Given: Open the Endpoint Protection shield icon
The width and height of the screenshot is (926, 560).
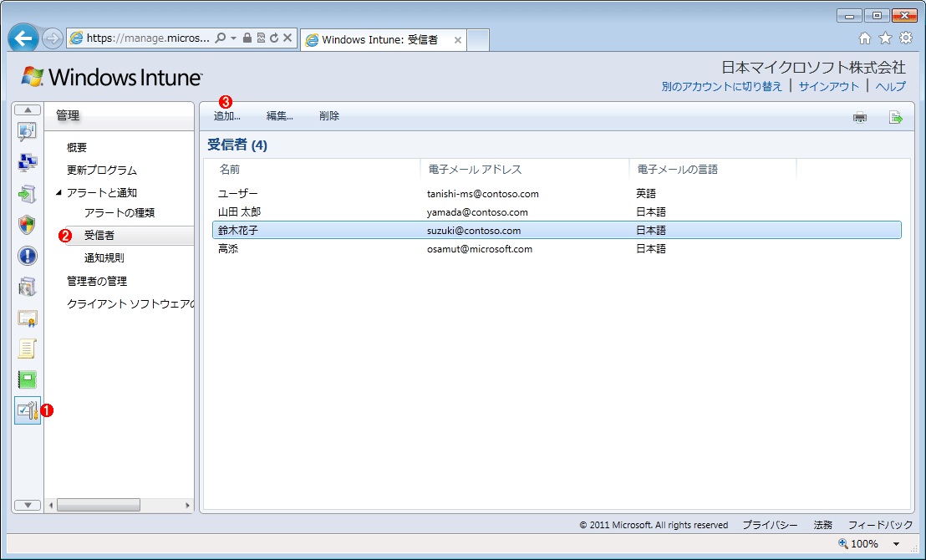Looking at the screenshot, I should 28,225.
